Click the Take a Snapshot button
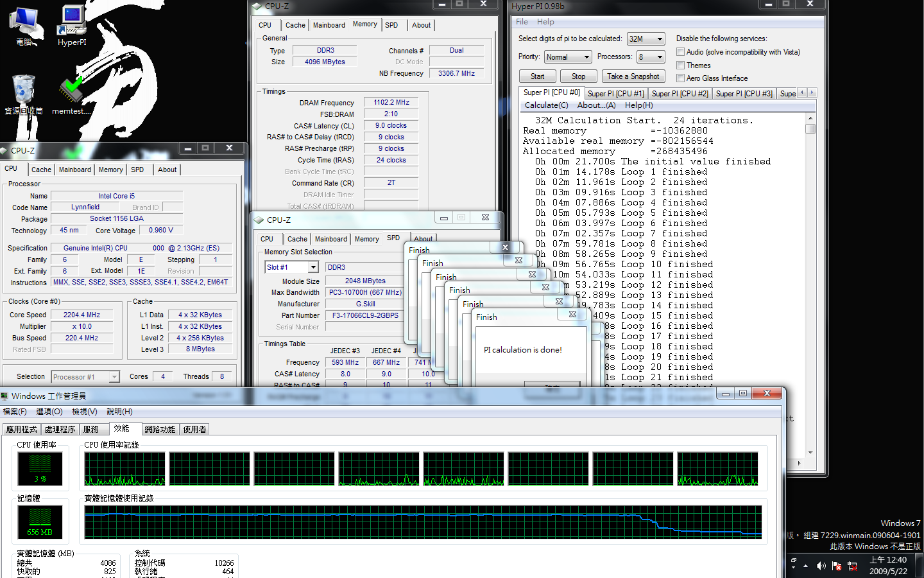 (633, 76)
